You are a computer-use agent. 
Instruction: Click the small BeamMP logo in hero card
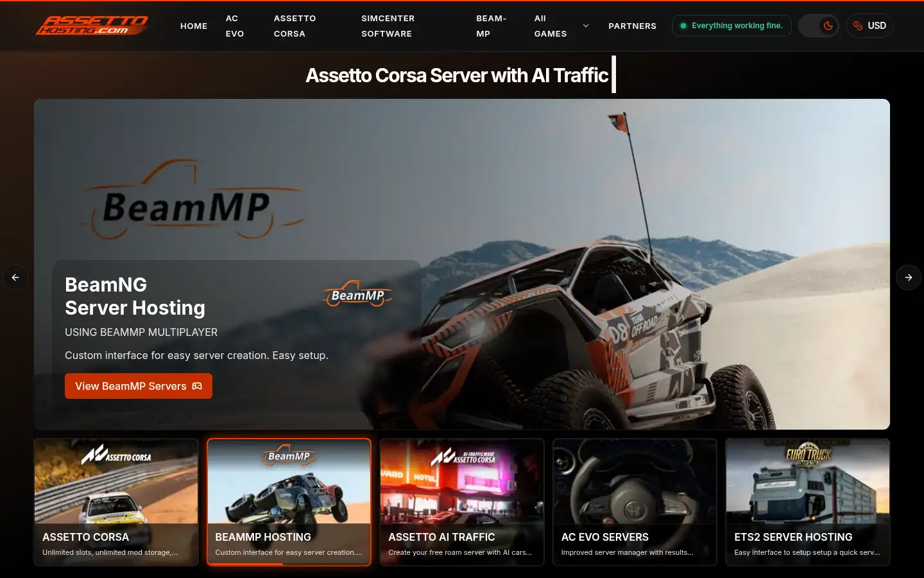tap(357, 295)
